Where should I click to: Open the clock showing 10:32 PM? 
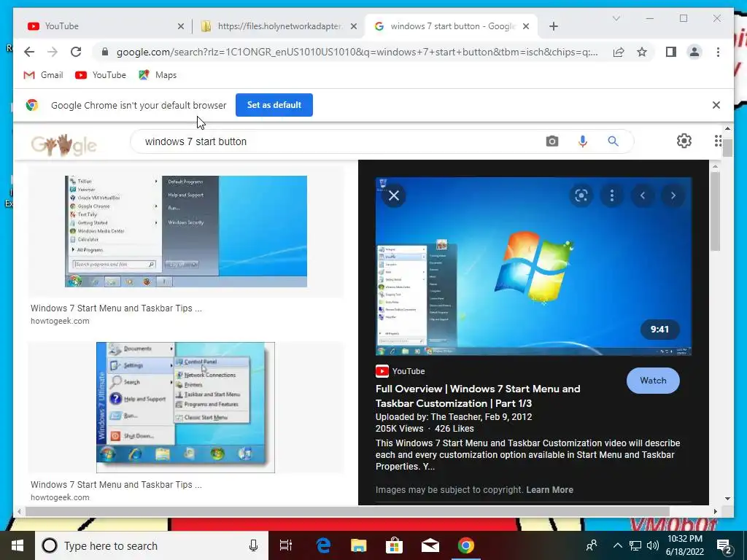click(x=685, y=545)
